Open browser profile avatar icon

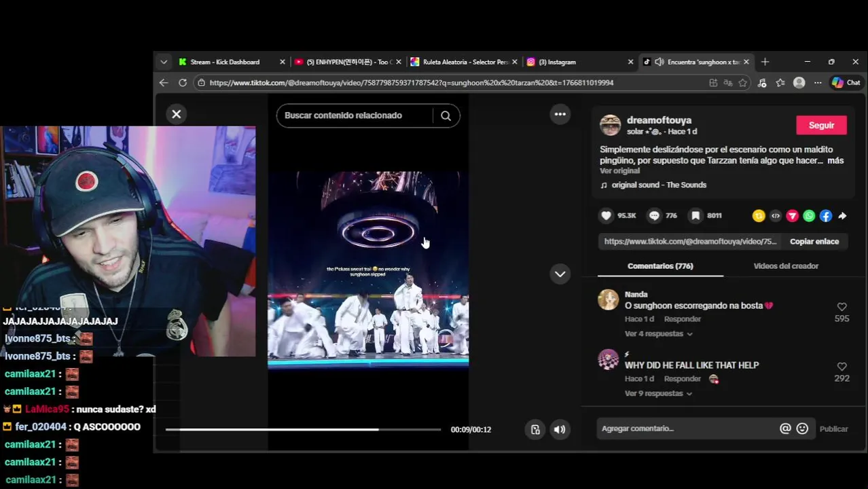pyautogui.click(x=799, y=83)
